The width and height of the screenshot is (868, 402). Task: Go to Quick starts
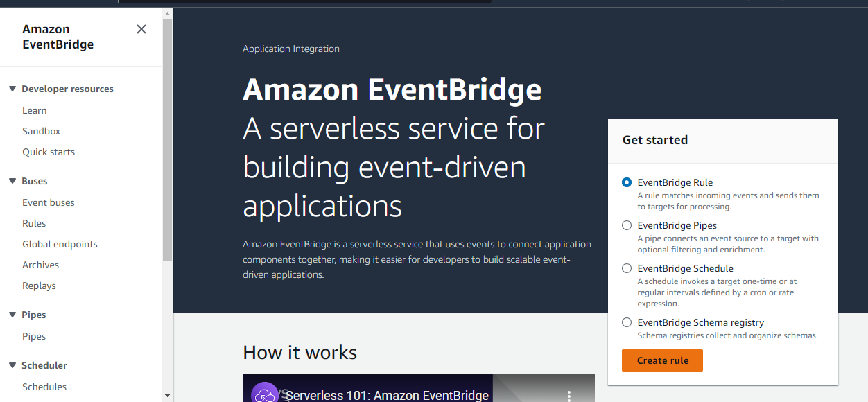49,152
